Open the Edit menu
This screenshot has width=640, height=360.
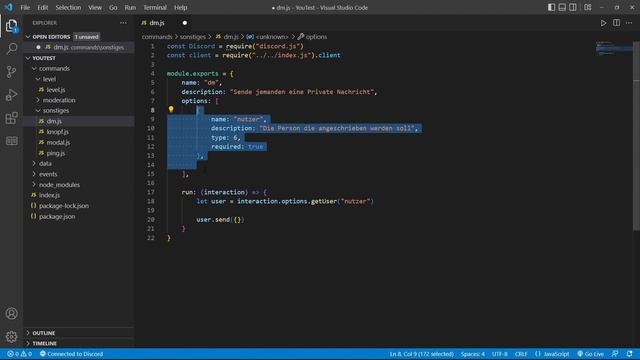tap(42, 7)
